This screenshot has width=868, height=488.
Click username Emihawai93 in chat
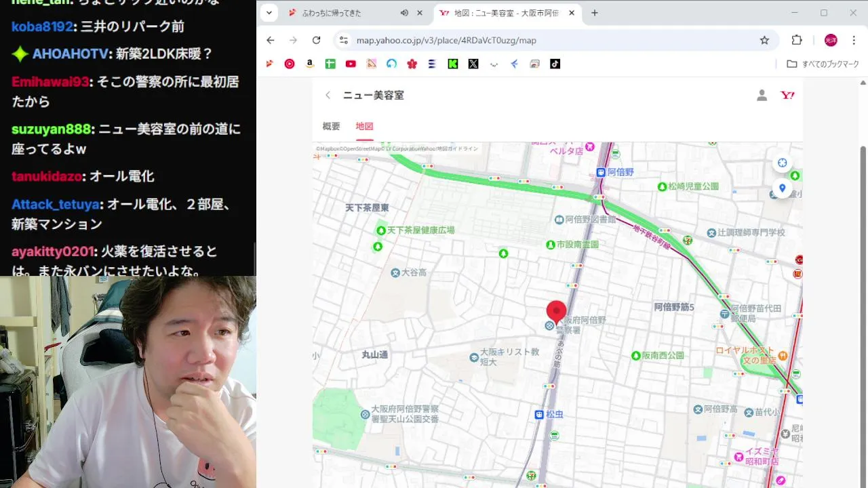pyautogui.click(x=51, y=81)
